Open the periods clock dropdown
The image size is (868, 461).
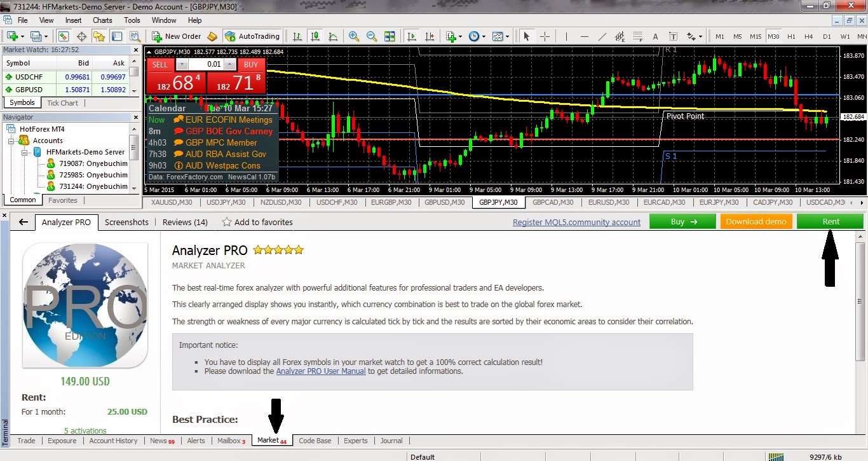coord(484,36)
